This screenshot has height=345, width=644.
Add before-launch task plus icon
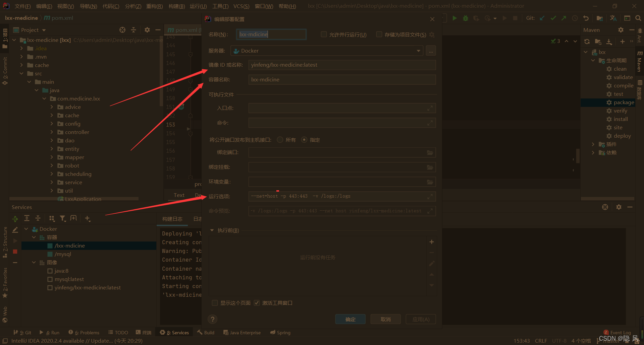[432, 242]
